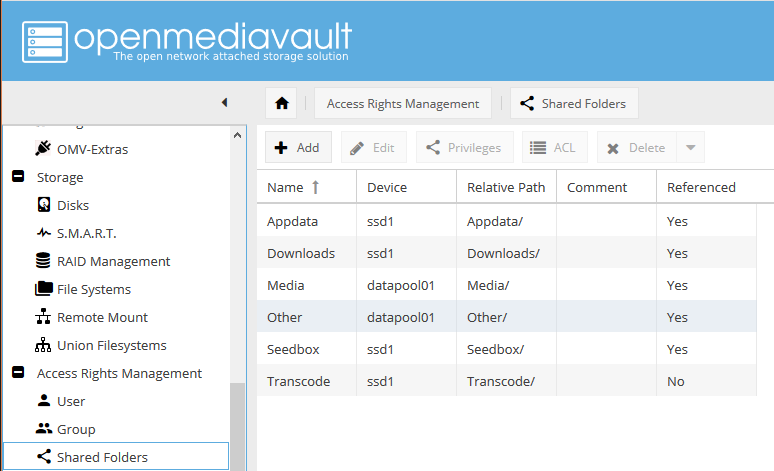Collapse the Storage tree section

pyautogui.click(x=17, y=177)
